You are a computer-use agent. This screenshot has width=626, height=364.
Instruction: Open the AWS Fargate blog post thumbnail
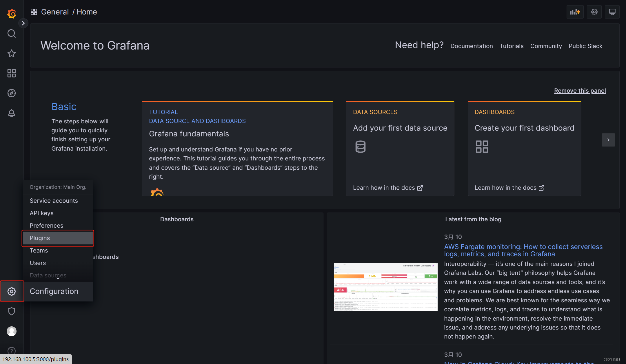point(385,287)
